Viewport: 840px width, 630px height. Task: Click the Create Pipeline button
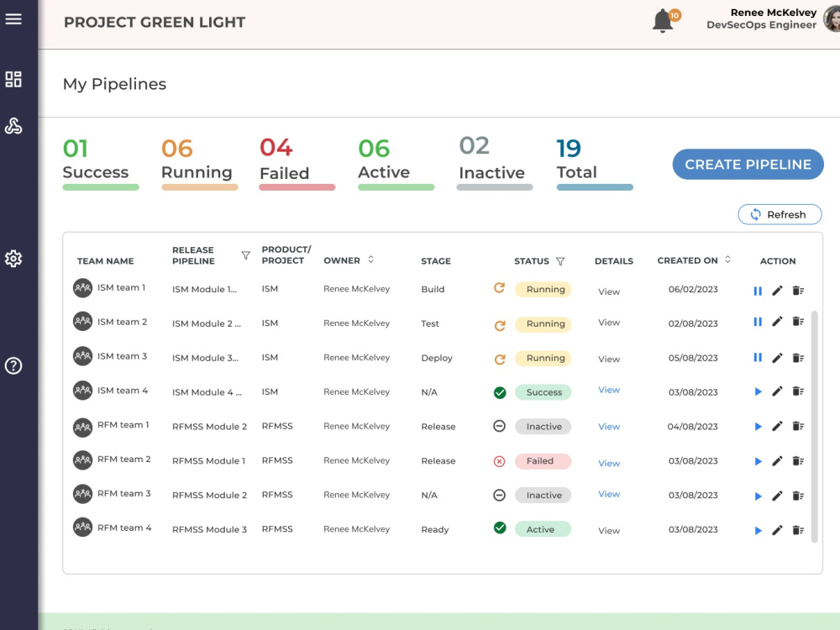748,165
